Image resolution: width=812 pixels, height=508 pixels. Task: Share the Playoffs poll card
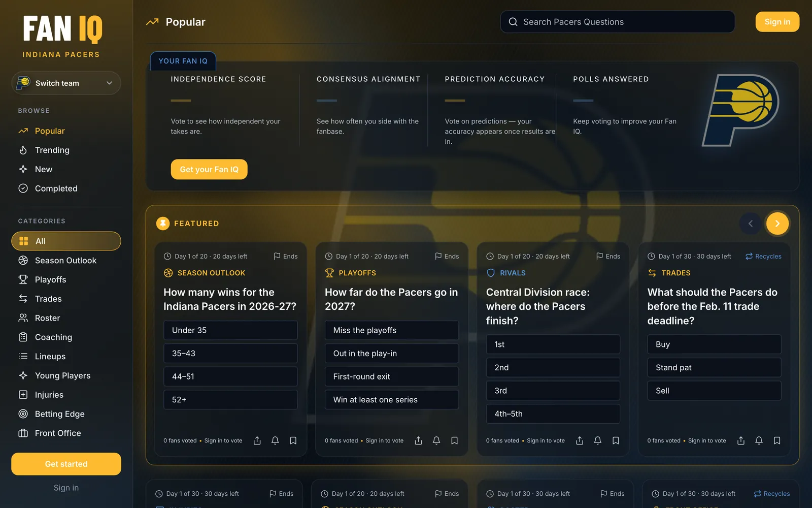point(419,440)
